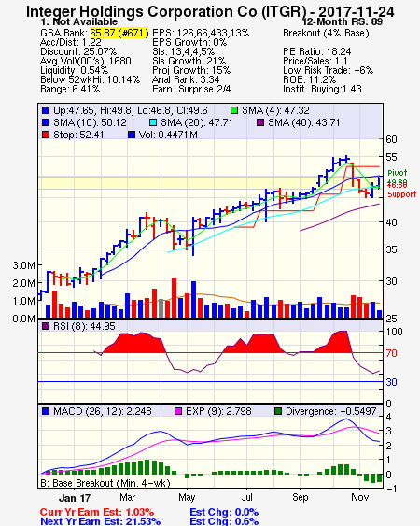420x526 pixels.
Task: Click the blue 30 RSI threshold label
Action: [391, 382]
